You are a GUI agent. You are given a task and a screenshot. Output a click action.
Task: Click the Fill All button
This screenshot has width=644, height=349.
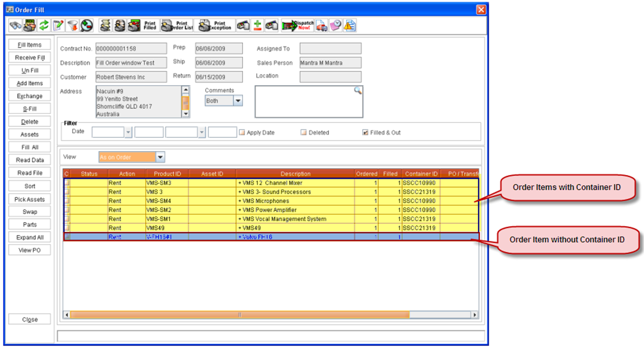coord(30,147)
